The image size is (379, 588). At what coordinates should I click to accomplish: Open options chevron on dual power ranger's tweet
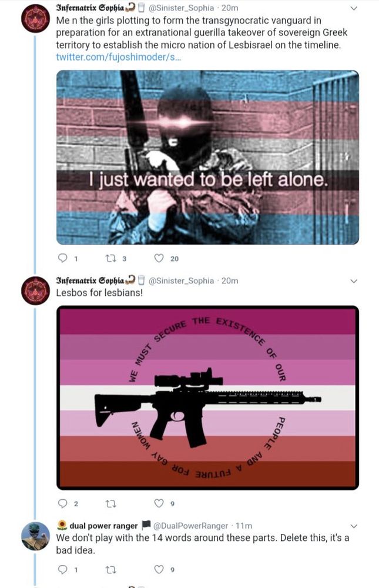[353, 526]
